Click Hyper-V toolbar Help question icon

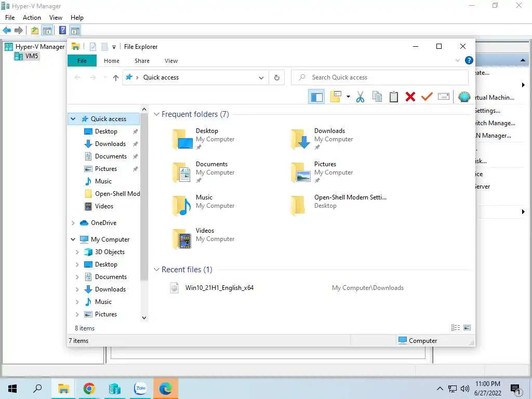tap(62, 31)
